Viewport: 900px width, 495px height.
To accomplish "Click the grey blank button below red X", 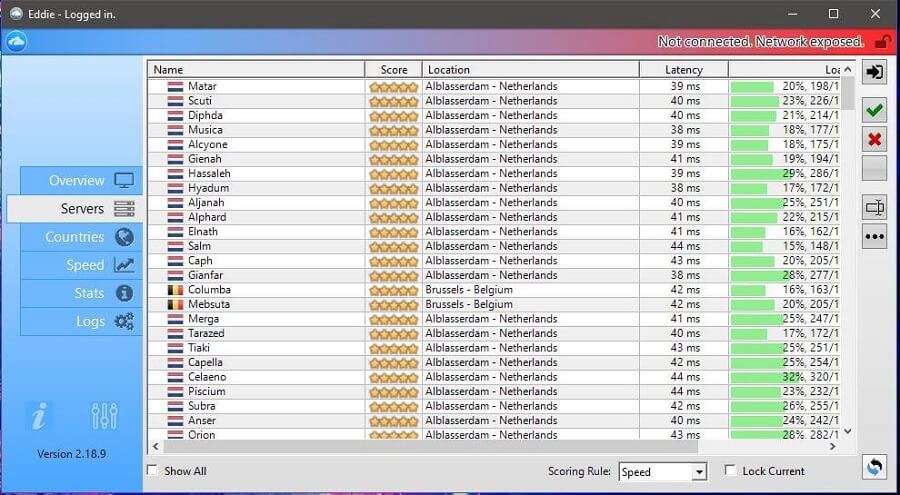I will point(874,169).
